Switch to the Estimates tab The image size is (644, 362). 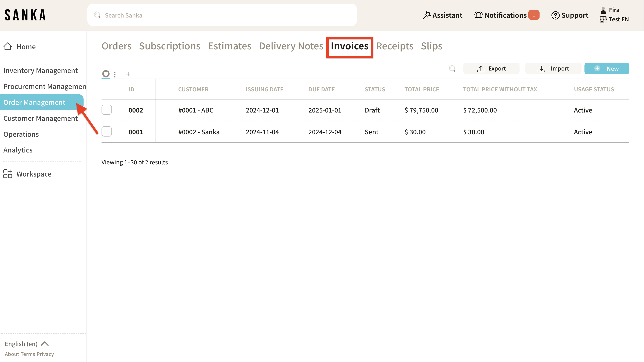[230, 46]
